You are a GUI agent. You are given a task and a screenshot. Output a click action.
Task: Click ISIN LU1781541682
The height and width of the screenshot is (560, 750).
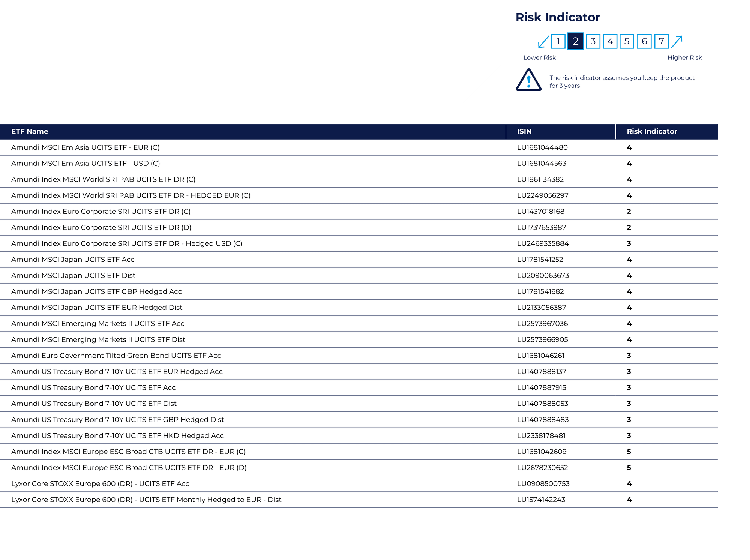[x=540, y=291]
